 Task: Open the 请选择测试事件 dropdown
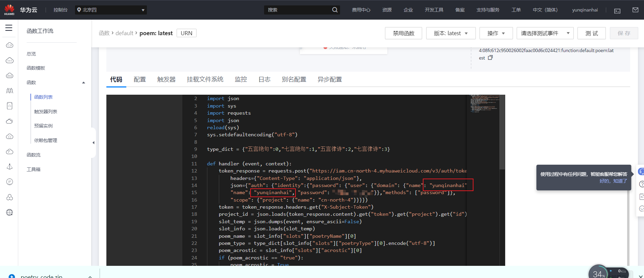click(545, 33)
